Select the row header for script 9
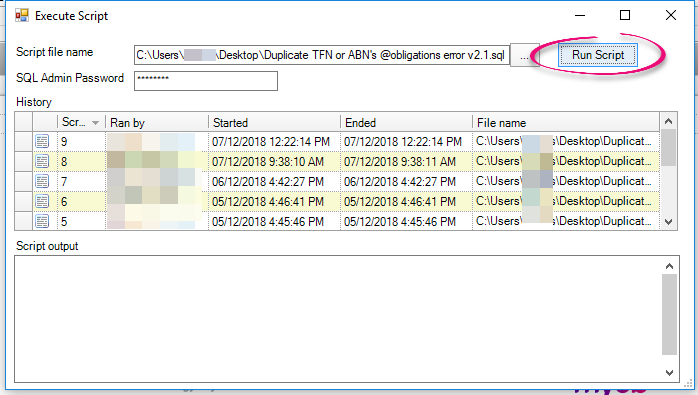Screen dimensions: 698x395 tap(24, 142)
